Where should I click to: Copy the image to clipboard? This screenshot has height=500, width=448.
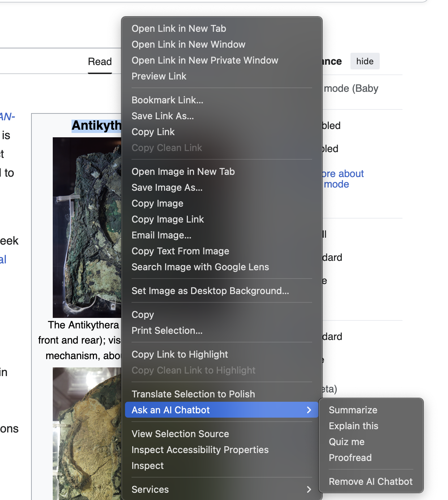(158, 203)
